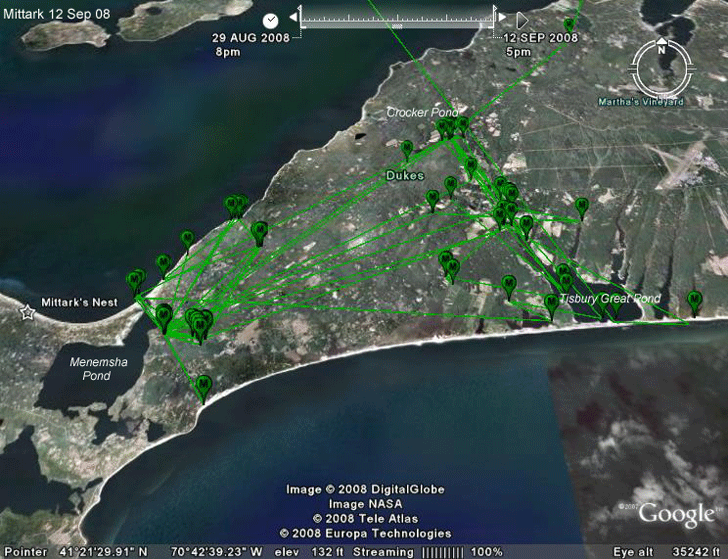Click the compass ring's left side

click(636, 69)
